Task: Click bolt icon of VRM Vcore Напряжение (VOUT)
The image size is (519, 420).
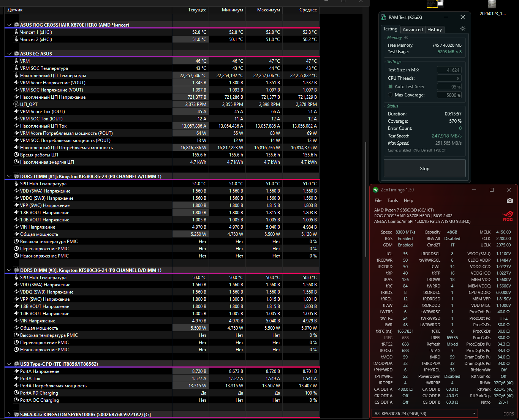Action: [x=16, y=83]
